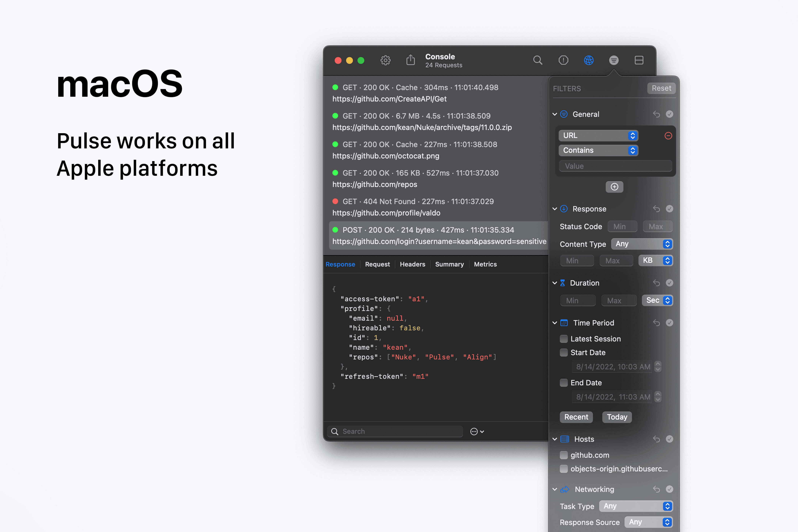This screenshot has height=532, width=798.
Task: Click the share icon in the toolbar
Action: 411,60
